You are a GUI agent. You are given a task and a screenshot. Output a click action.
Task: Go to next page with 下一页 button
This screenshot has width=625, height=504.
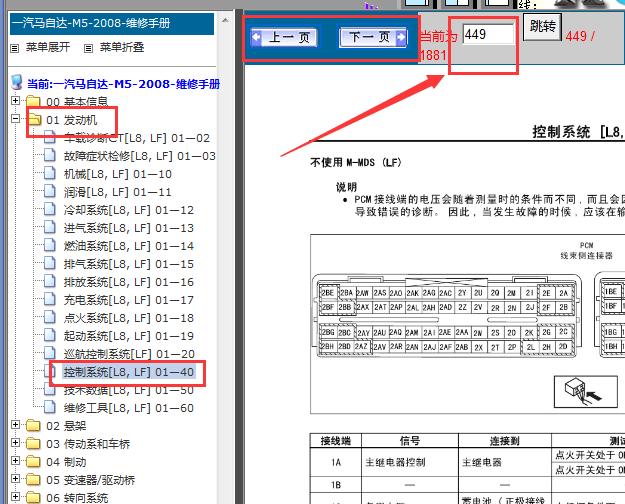point(373,37)
